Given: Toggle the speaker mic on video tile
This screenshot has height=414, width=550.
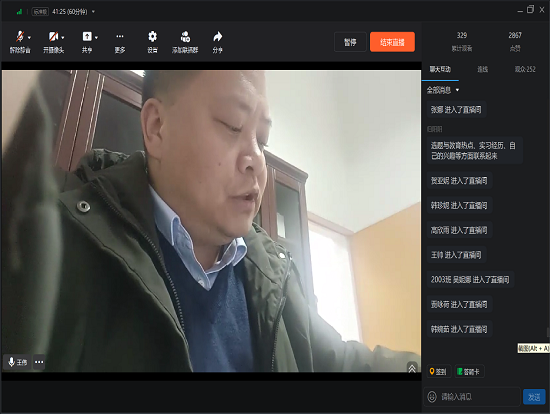Looking at the screenshot, I should click(11, 362).
